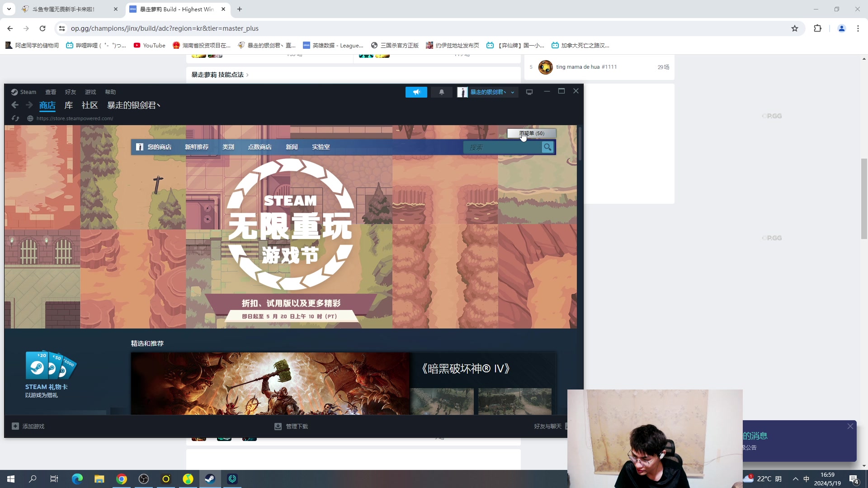Switch to Big Picture mode icon
The height and width of the screenshot is (488, 868).
[529, 92]
